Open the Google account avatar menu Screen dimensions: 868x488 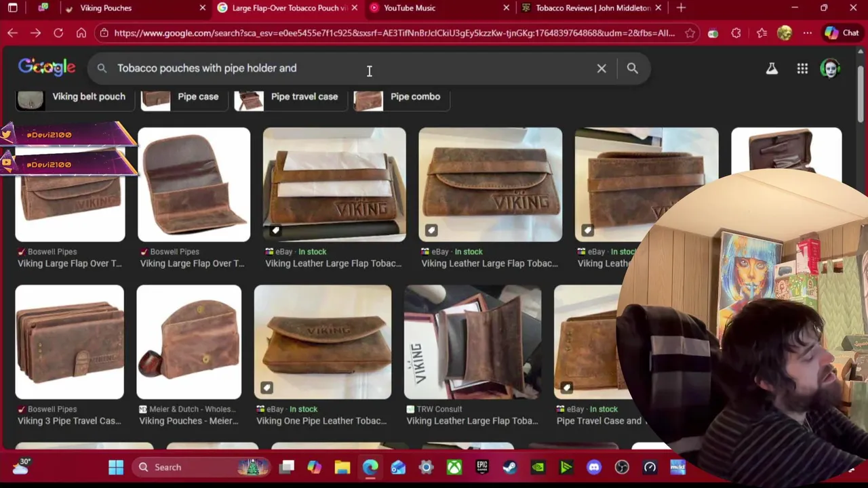pos(830,68)
